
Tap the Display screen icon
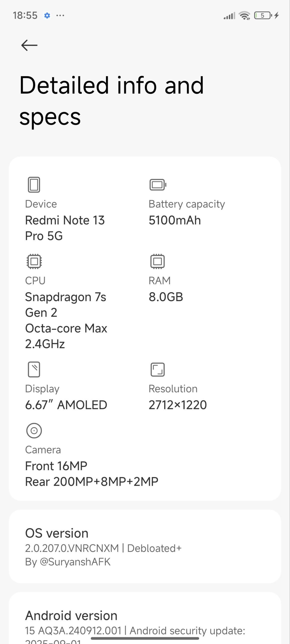[34, 370]
